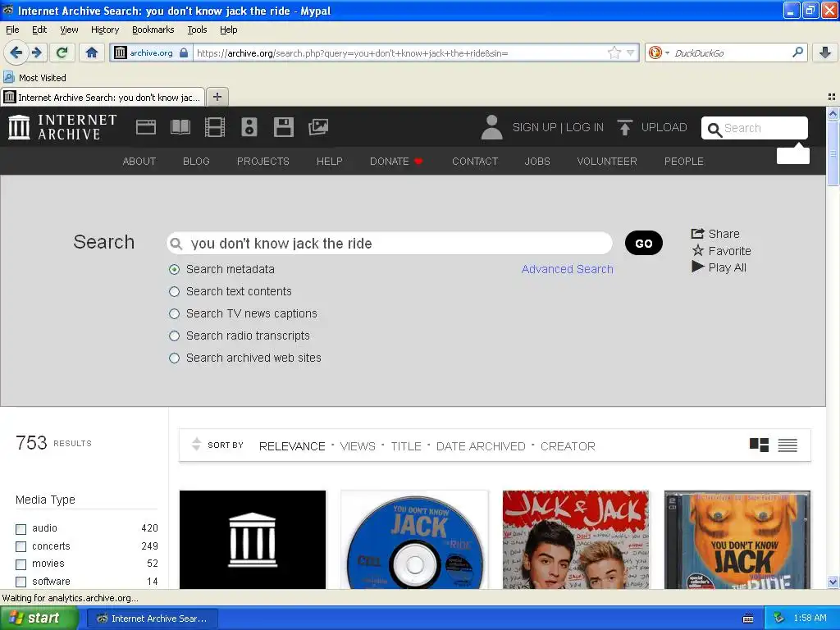Click the DuckDuckGo search magnifier icon
The image size is (840, 630).
797,52
